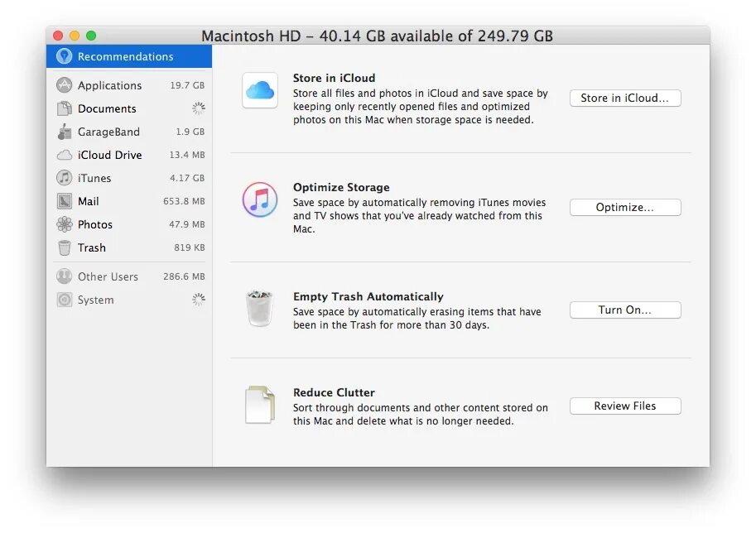Click the document icon beside Reduce Clutter

click(260, 405)
